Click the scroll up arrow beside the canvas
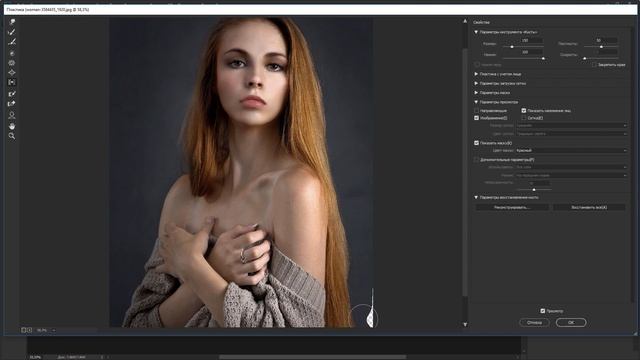Viewport: 640px width, 360px height. 465,21
